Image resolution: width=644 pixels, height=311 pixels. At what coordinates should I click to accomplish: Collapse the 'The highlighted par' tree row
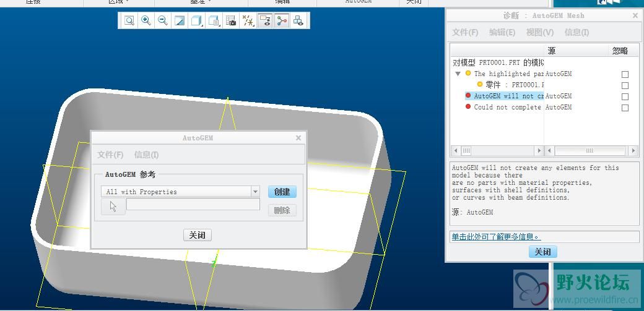pyautogui.click(x=458, y=74)
